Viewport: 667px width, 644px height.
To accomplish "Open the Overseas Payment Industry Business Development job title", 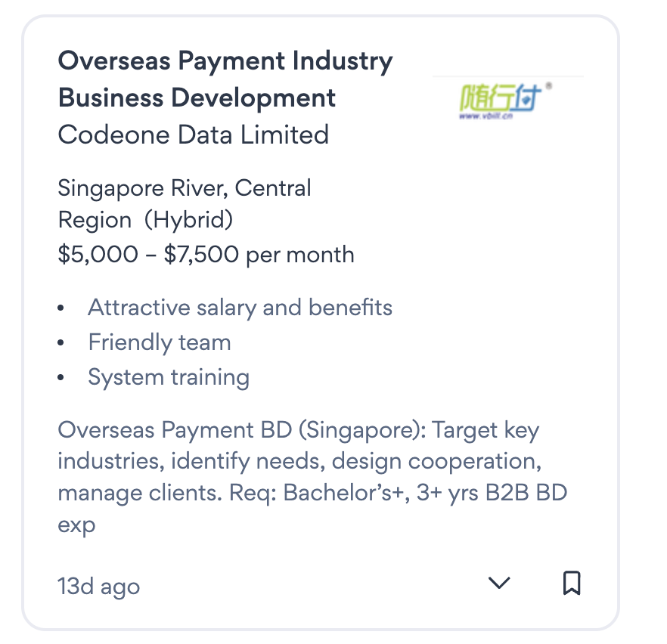I will pyautogui.click(x=225, y=79).
